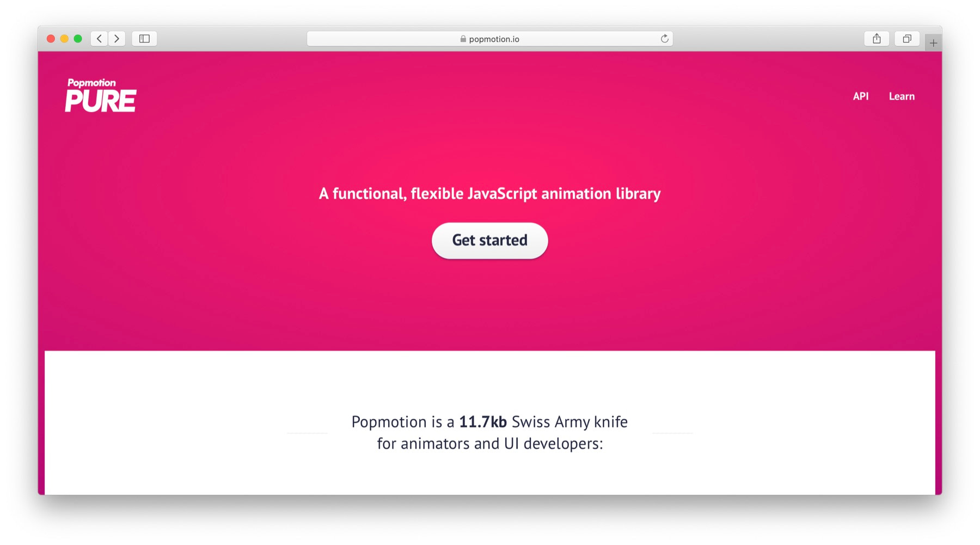Screen dimensions: 980x545
Task: Open the API navigation link
Action: pyautogui.click(x=861, y=96)
